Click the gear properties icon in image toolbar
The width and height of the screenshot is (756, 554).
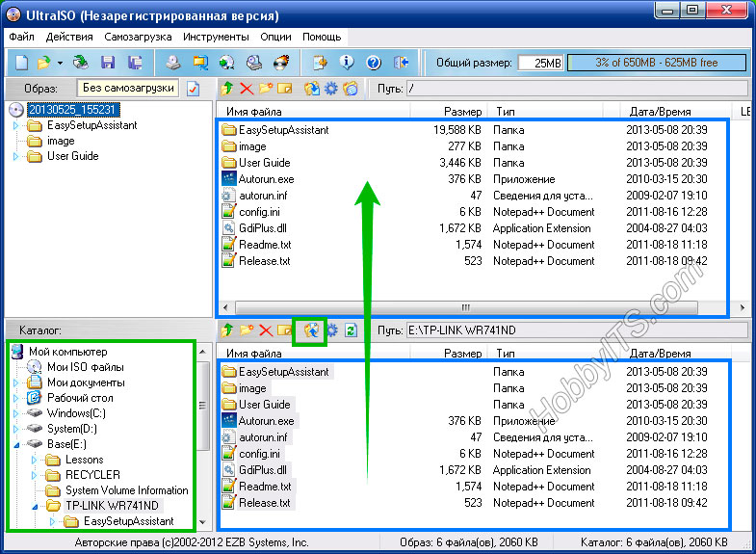point(331,89)
